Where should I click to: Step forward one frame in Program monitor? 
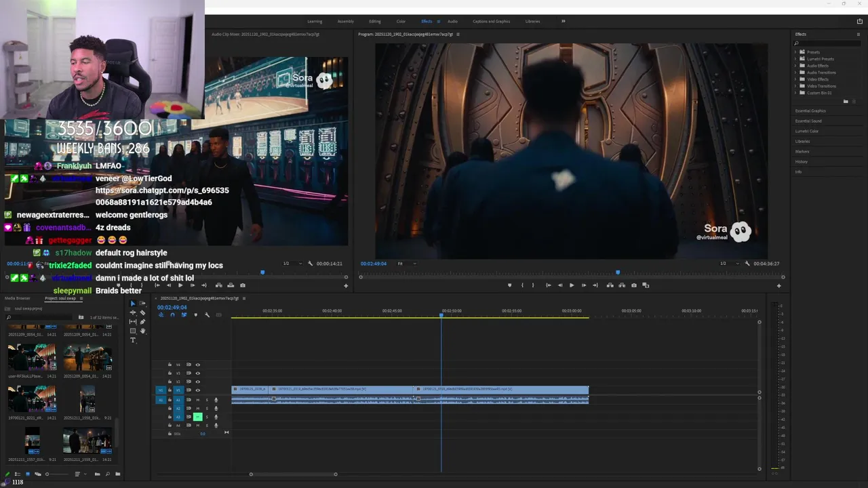584,285
